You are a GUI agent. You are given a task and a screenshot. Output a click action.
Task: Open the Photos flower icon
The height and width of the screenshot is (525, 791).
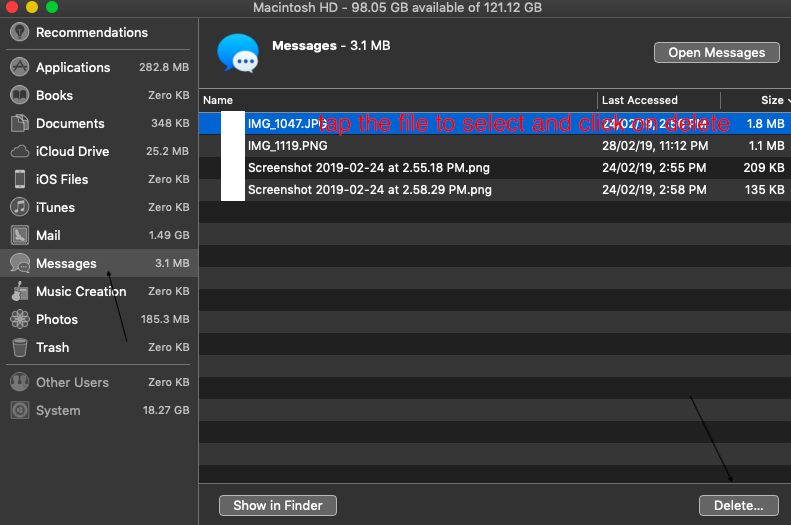point(19,319)
